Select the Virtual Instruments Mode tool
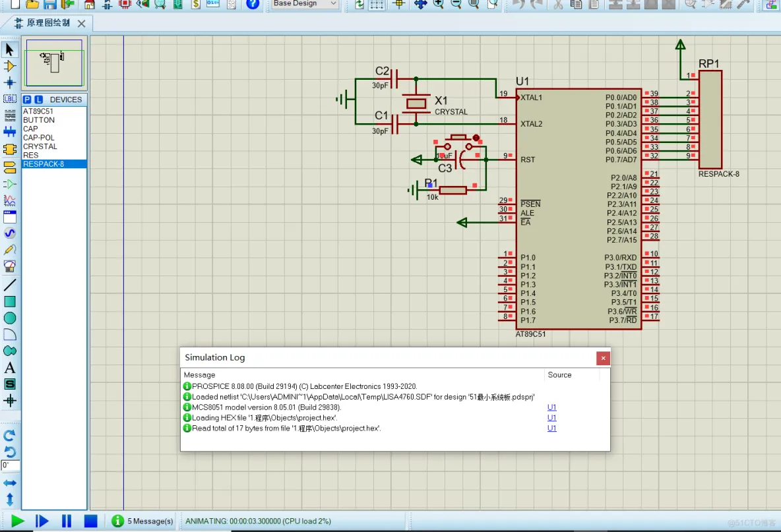The height and width of the screenshot is (532, 781). click(x=9, y=266)
